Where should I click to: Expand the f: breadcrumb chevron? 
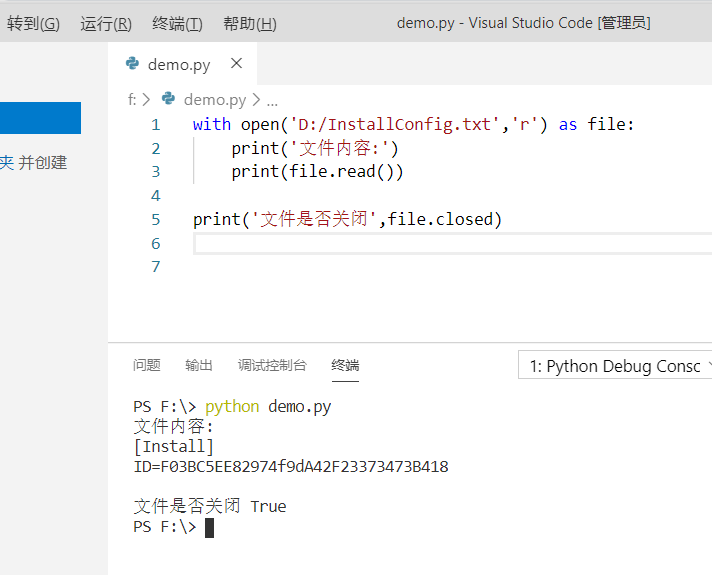(x=146, y=99)
